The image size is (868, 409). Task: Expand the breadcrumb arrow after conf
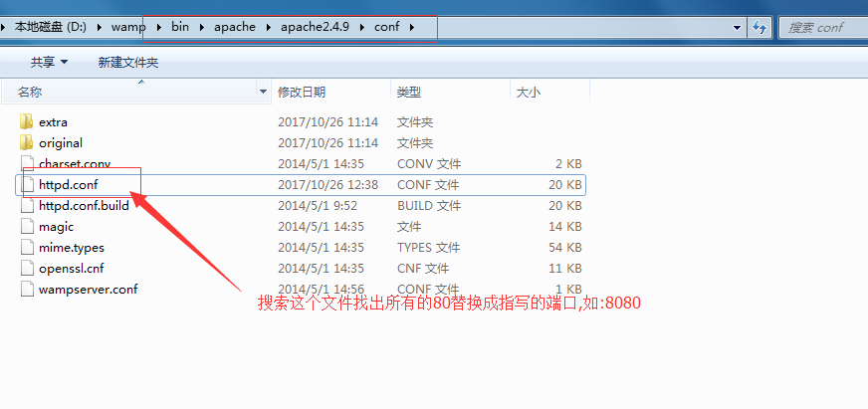[x=412, y=27]
